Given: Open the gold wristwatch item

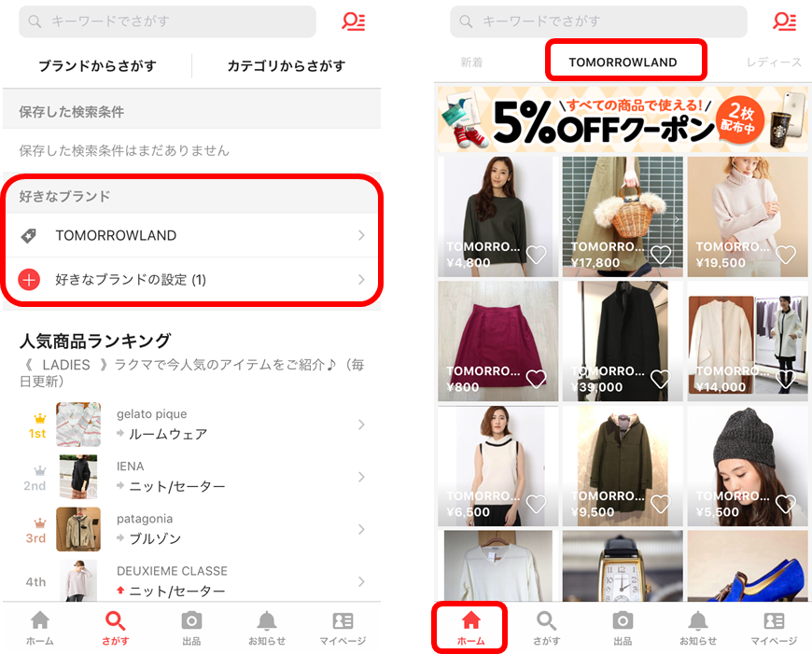Looking at the screenshot, I should tap(623, 565).
